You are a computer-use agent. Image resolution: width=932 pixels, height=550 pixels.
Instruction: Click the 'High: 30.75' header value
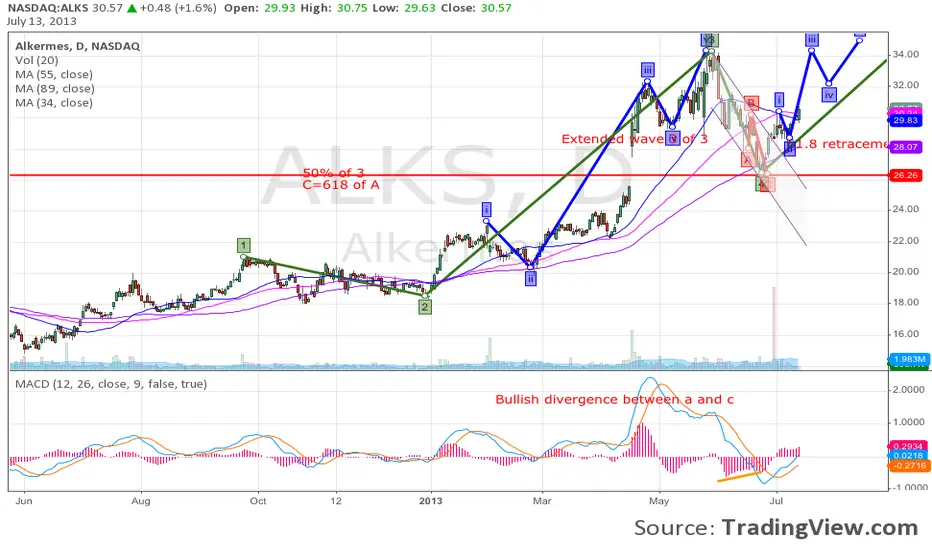point(334,8)
